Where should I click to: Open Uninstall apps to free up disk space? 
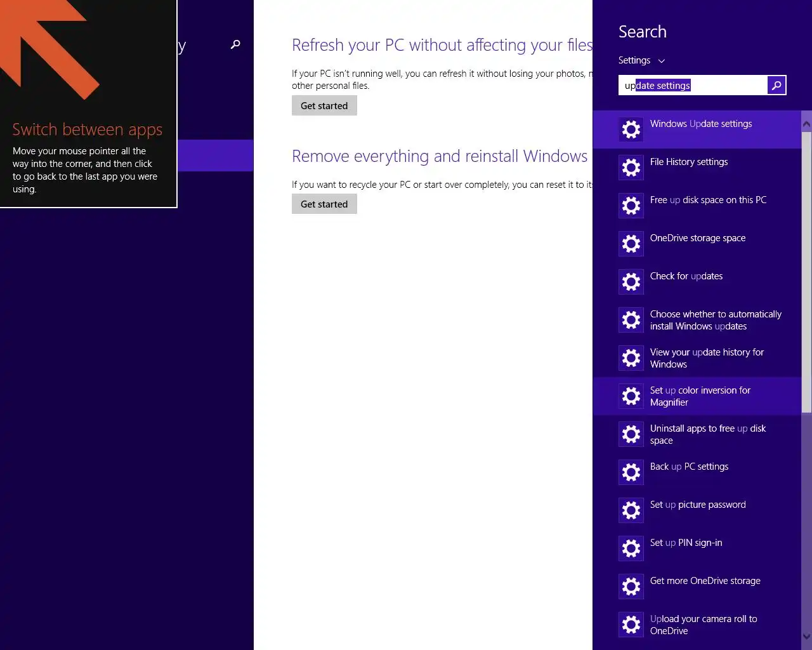[x=697, y=434]
